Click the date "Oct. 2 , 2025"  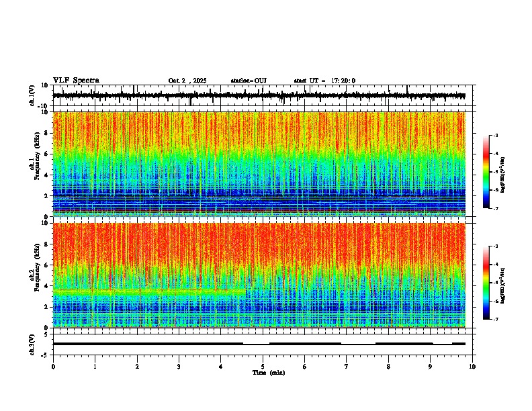pos(187,81)
